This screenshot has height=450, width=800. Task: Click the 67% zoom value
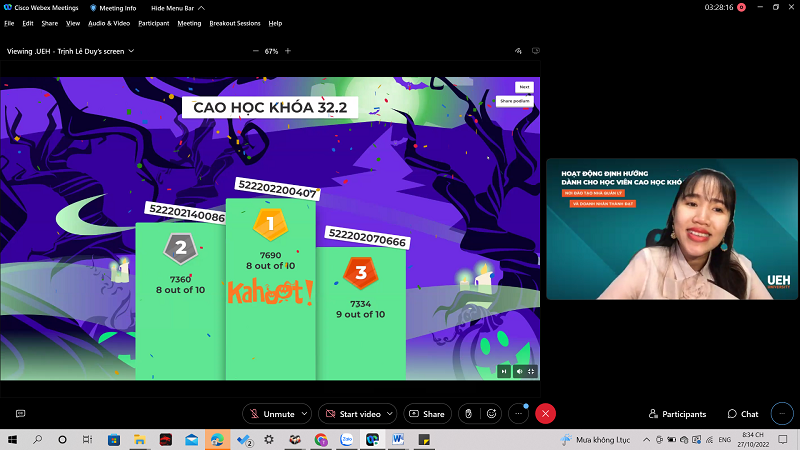pyautogui.click(x=271, y=51)
